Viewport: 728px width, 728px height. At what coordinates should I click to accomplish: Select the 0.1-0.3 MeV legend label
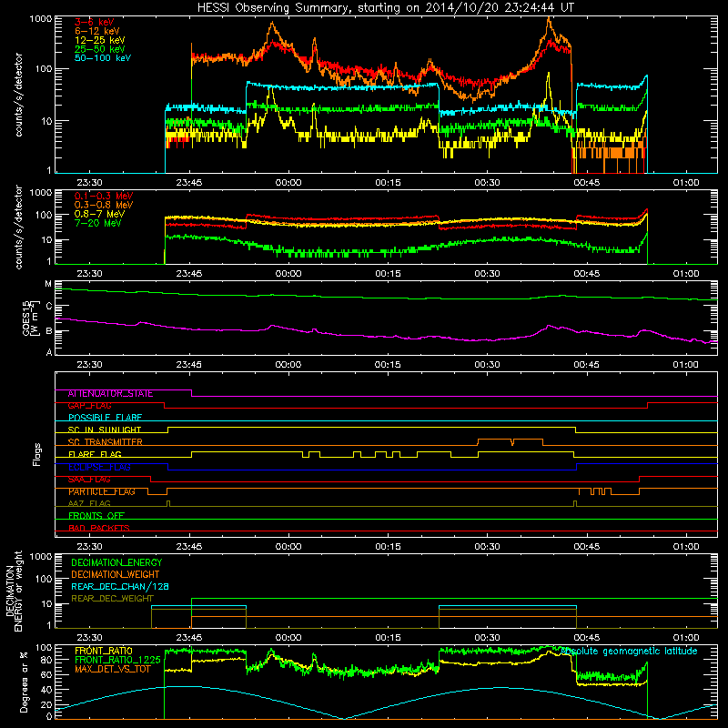click(x=104, y=196)
